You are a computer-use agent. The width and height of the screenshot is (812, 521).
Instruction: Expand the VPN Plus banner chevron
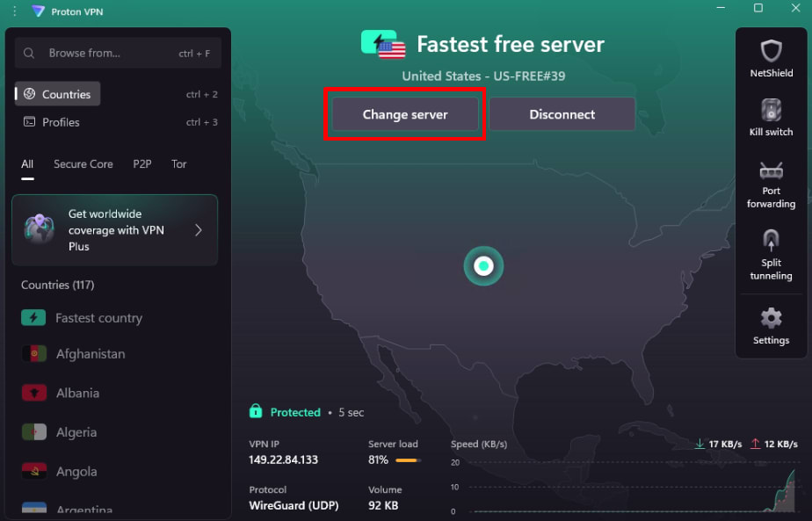(x=199, y=230)
